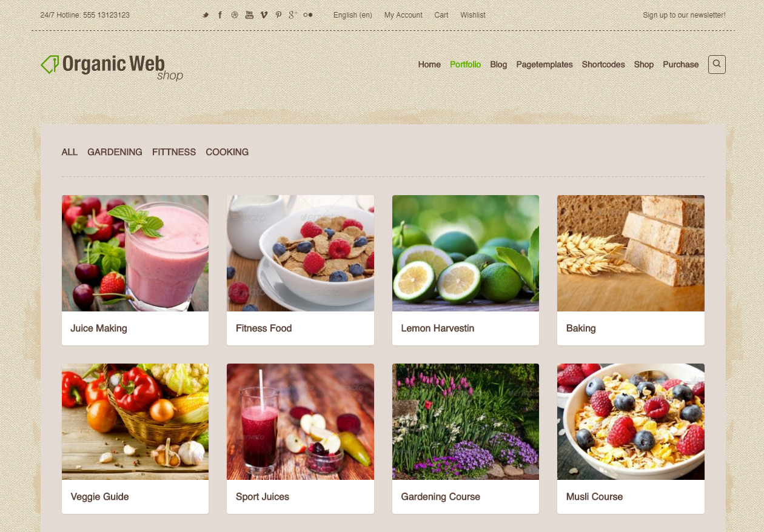Click the Dribbble social icon
Viewport: 764px width, 532px height.
[235, 15]
